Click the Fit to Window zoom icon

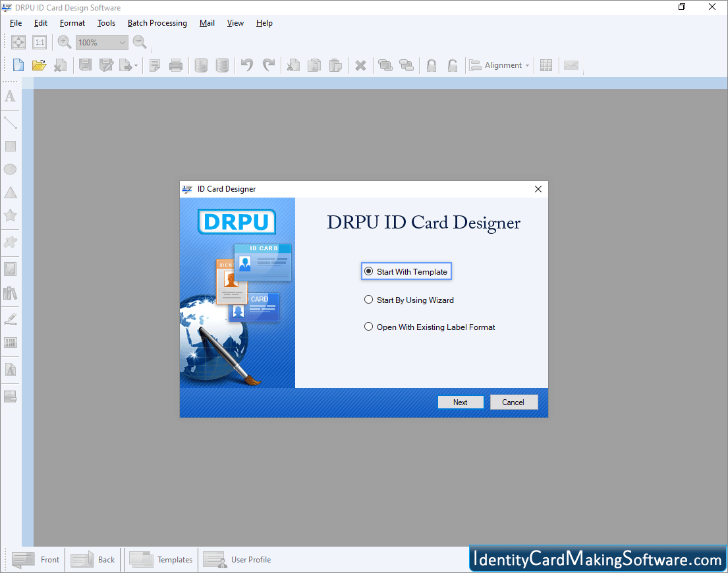coord(18,41)
